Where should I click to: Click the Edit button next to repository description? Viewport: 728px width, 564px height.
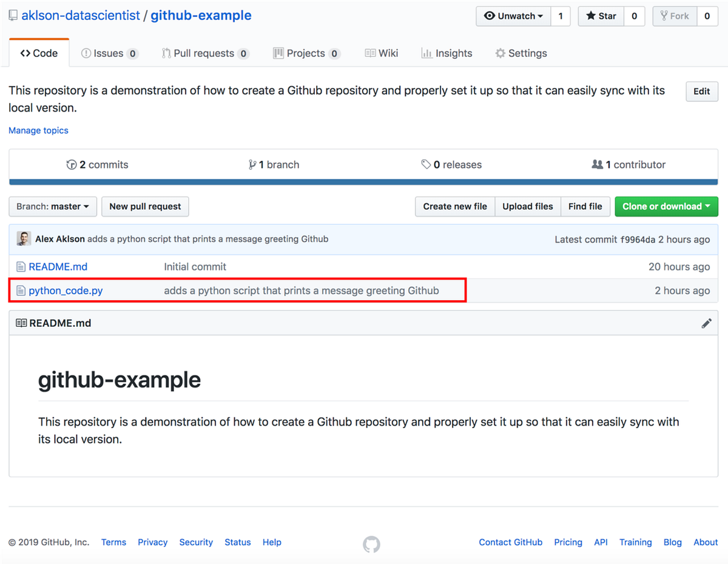[701, 91]
